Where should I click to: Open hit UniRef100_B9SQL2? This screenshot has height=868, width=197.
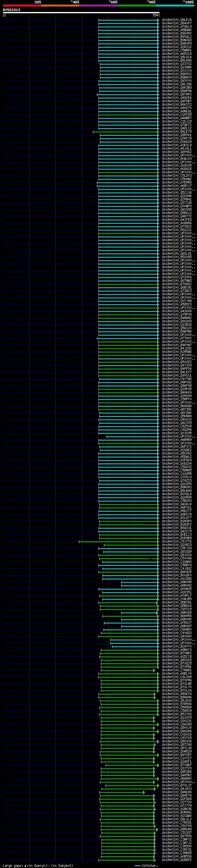[177, 37]
